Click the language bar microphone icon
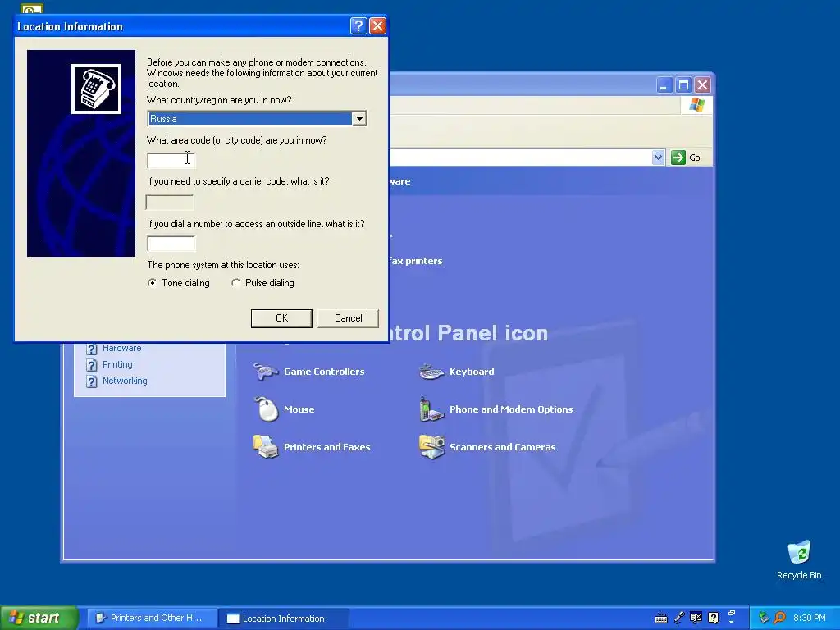The height and width of the screenshot is (630, 840). click(678, 618)
